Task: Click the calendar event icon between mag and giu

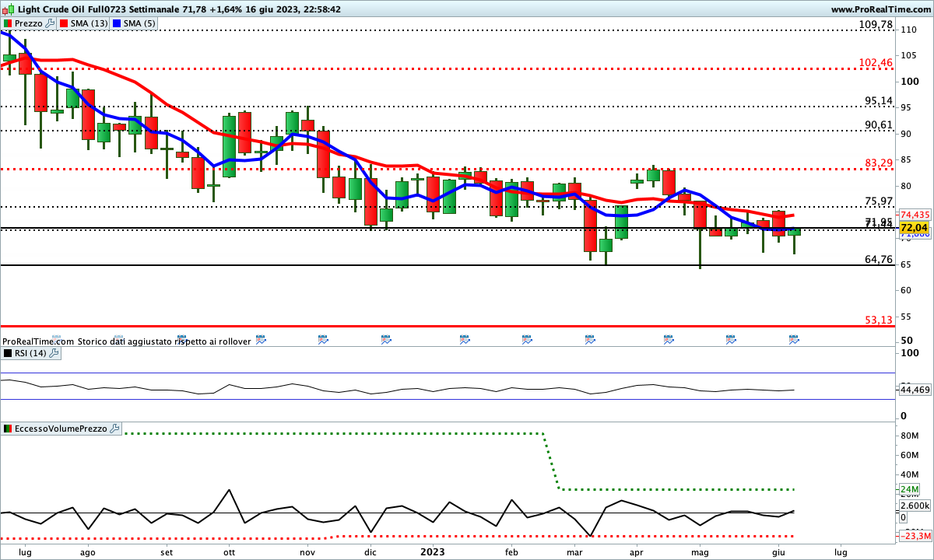Action: pos(731,339)
